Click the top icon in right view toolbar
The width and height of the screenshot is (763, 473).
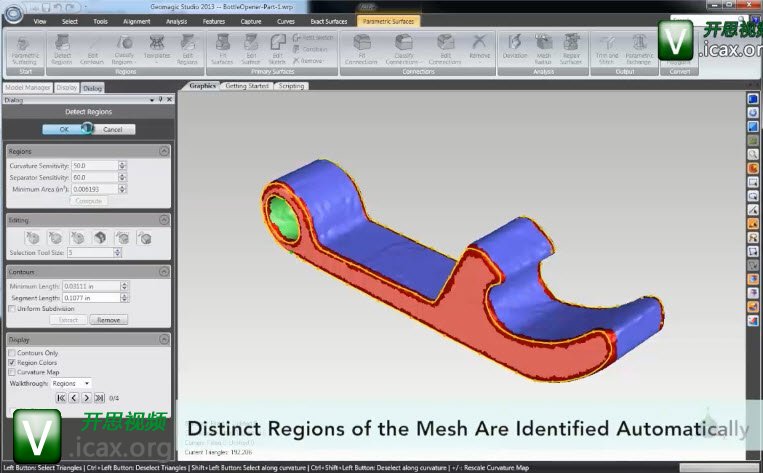(753, 99)
